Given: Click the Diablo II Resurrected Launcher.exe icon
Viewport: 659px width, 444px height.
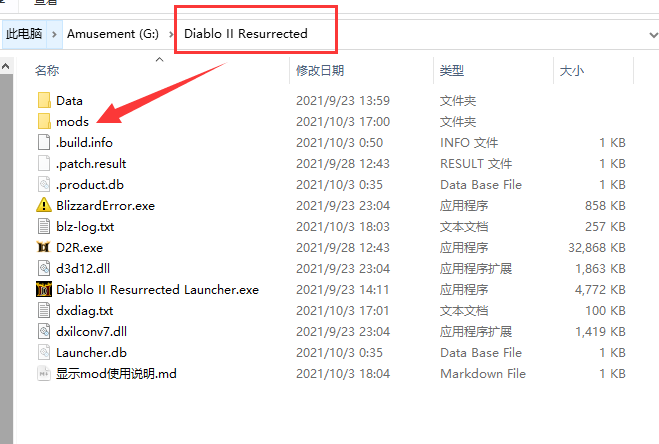Looking at the screenshot, I should (x=44, y=290).
